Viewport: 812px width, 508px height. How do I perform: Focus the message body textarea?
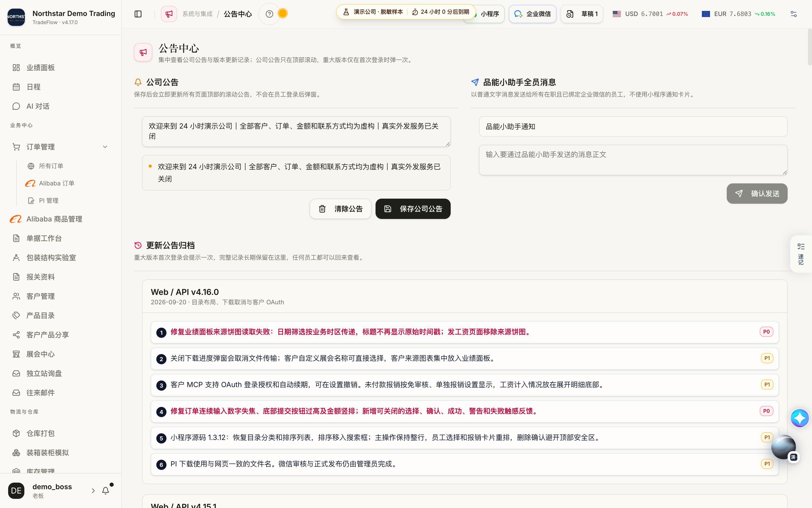(x=633, y=160)
